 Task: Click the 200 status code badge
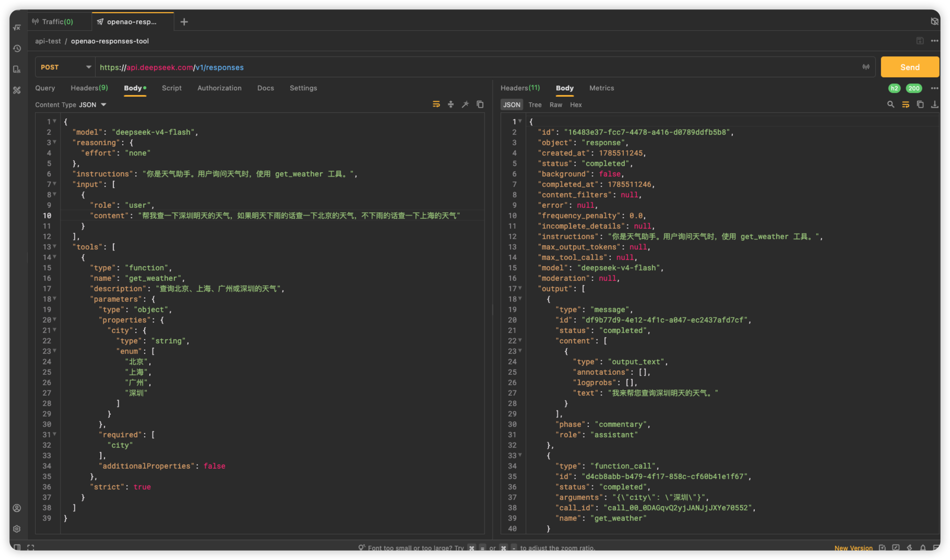tap(914, 88)
